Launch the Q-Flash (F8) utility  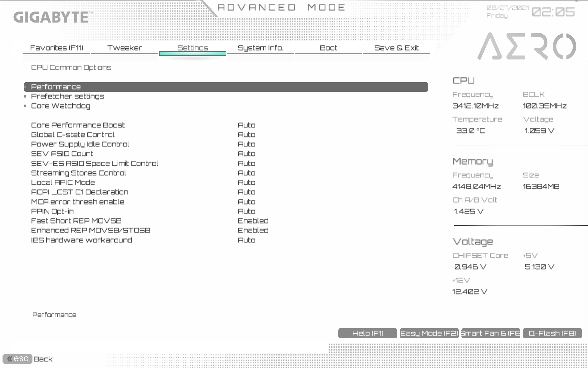552,333
